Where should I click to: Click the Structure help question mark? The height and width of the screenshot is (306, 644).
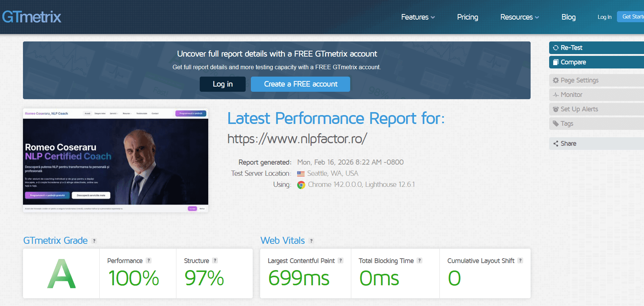click(215, 260)
